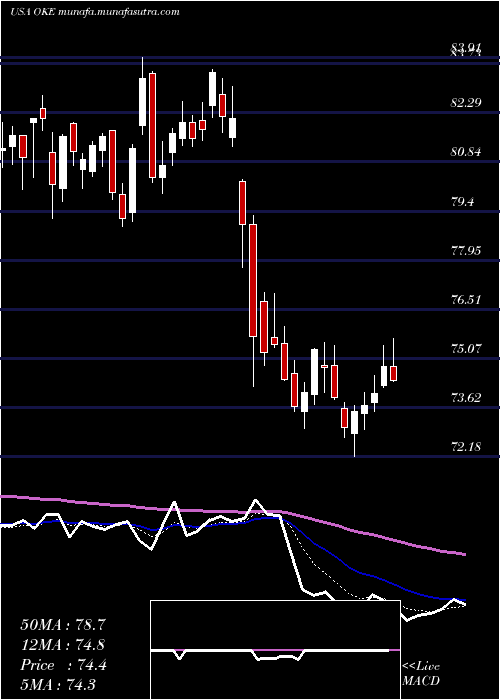Click the last red candlestick on the chart

tap(394, 373)
